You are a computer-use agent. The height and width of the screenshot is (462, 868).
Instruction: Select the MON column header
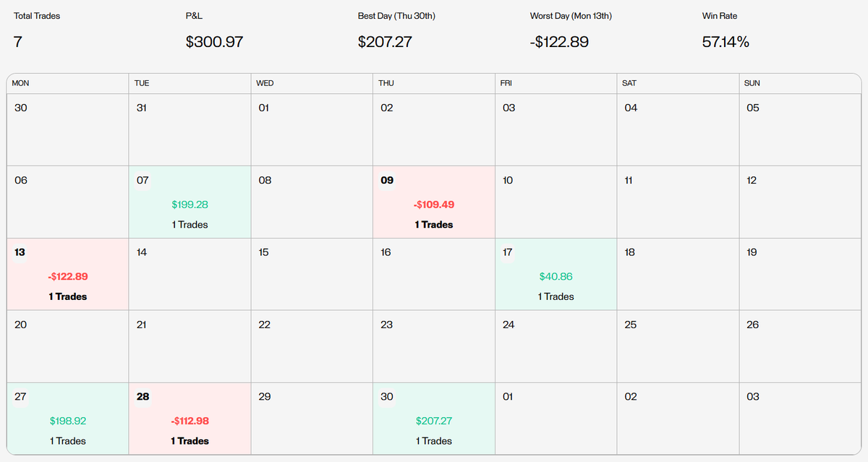click(21, 83)
